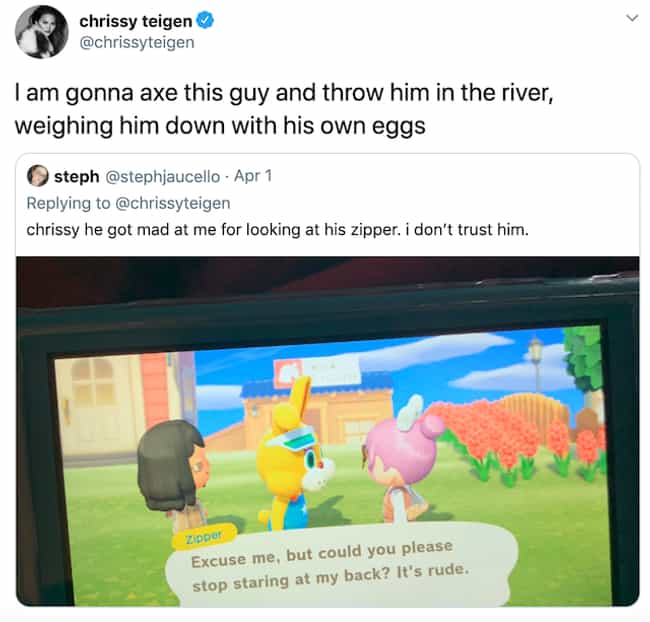Click the pink-haired villager character

(x=400, y=460)
